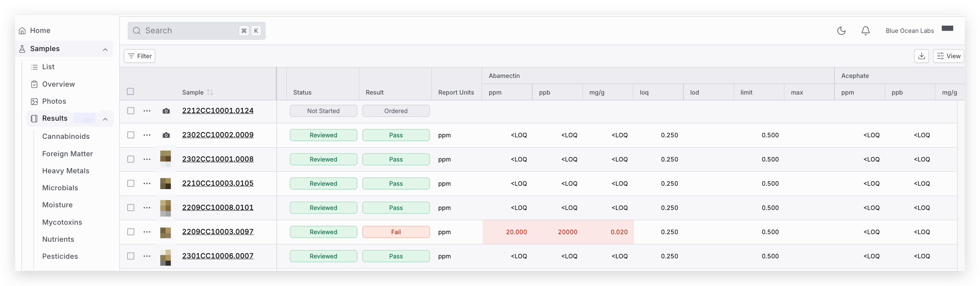Click the search magnifier icon
The image size is (980, 286).
[x=137, y=31]
